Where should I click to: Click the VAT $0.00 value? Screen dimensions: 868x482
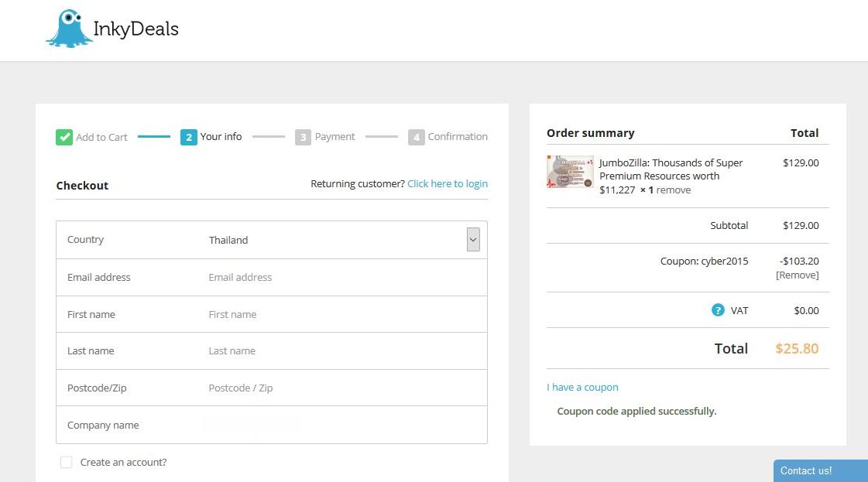[806, 310]
